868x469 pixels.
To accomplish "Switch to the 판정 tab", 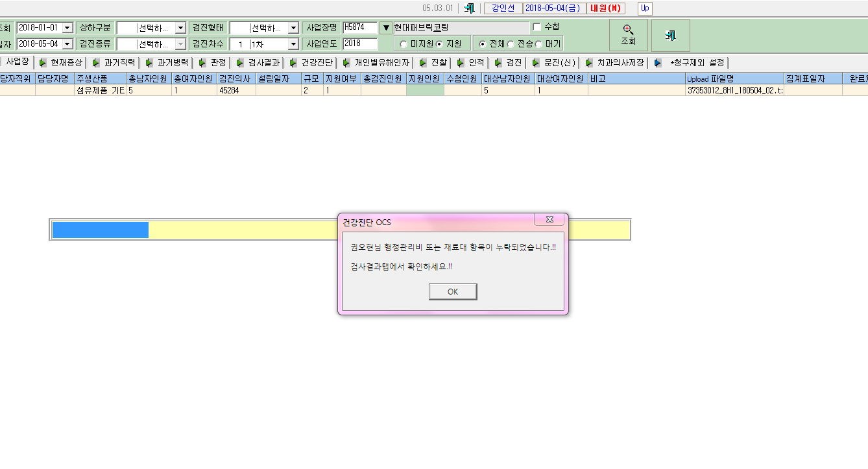I will (213, 63).
